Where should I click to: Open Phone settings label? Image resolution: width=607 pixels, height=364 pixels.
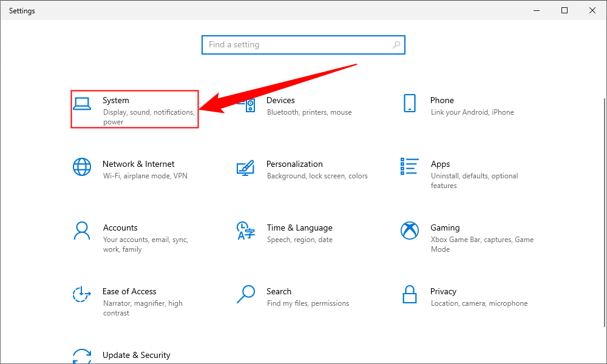[x=442, y=100]
